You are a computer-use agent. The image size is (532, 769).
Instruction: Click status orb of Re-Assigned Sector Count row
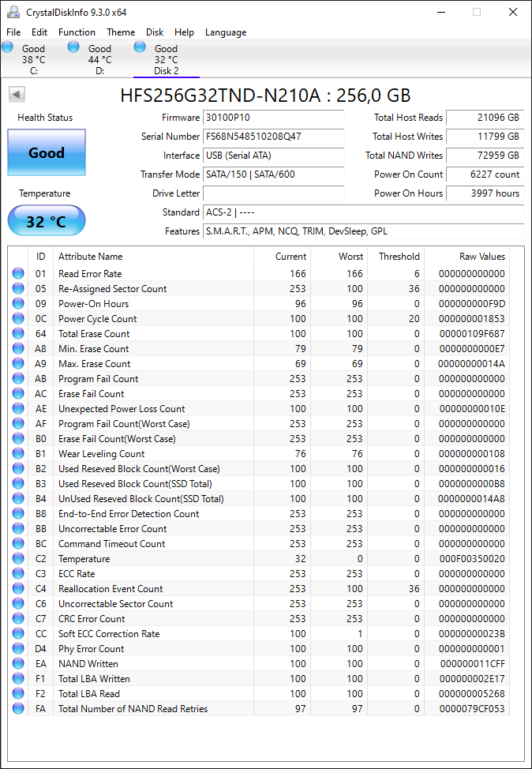pyautogui.click(x=18, y=289)
